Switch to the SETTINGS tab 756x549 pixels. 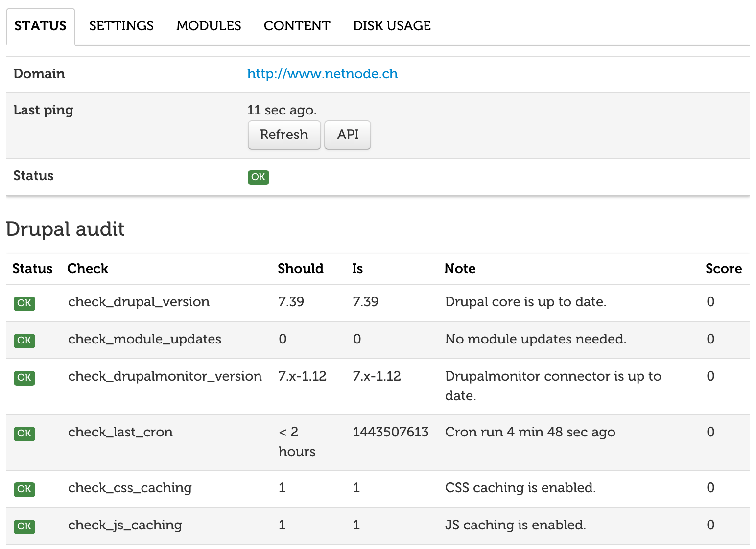[x=121, y=25]
